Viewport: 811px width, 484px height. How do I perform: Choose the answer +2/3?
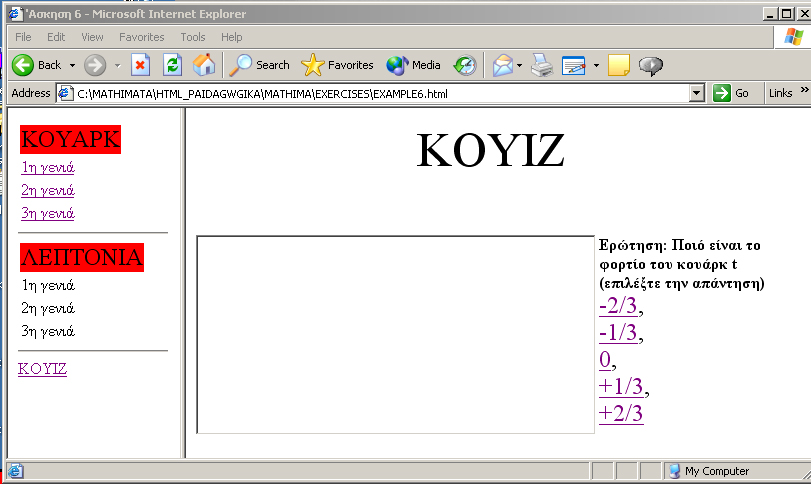point(621,413)
